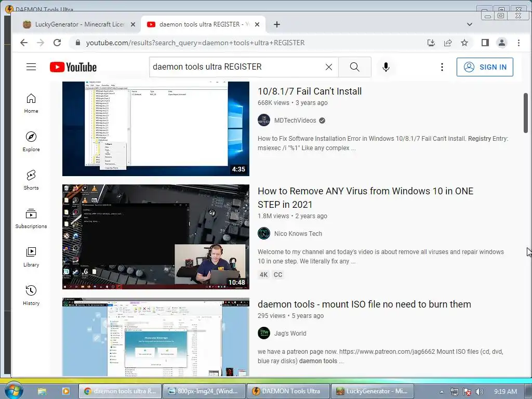Open Explore in the sidebar
The height and width of the screenshot is (399, 532).
31,141
